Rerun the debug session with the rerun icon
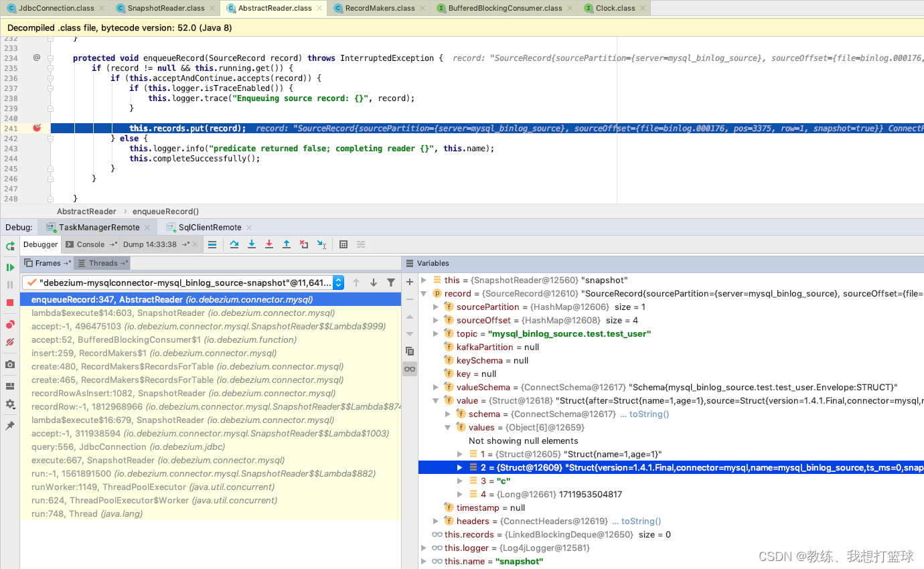 tap(10, 246)
